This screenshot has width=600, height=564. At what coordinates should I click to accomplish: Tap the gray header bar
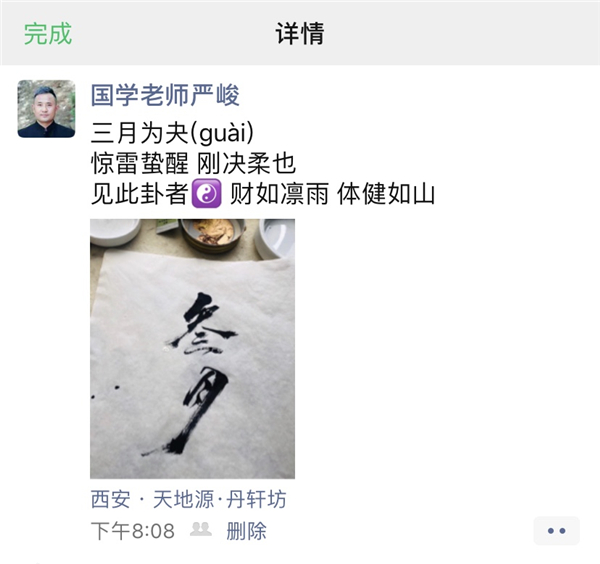click(300, 33)
